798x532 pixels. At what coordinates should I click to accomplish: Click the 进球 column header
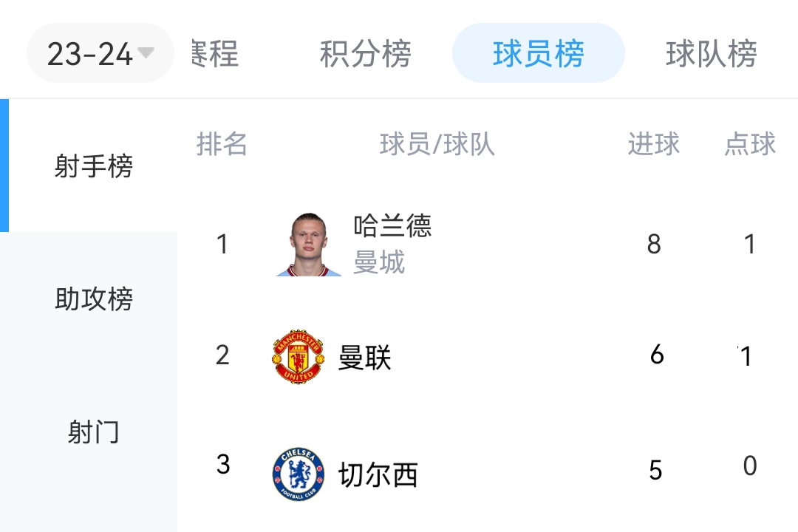[653, 144]
